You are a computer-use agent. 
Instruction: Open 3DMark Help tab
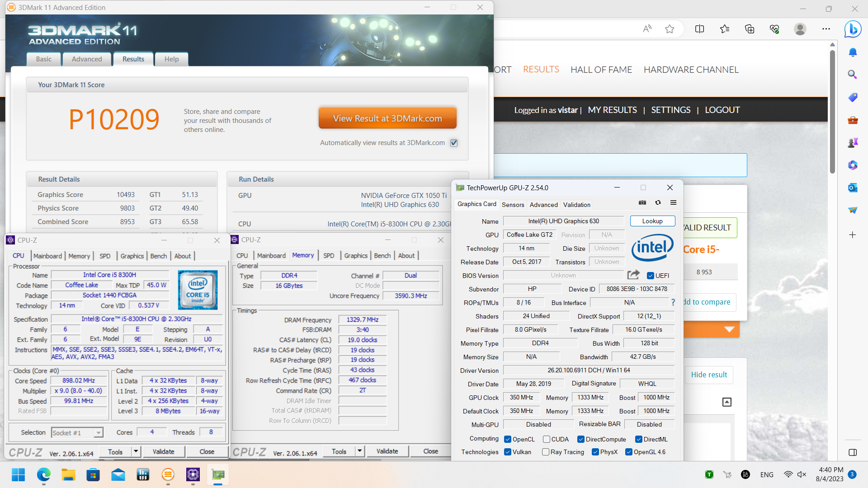tap(171, 59)
